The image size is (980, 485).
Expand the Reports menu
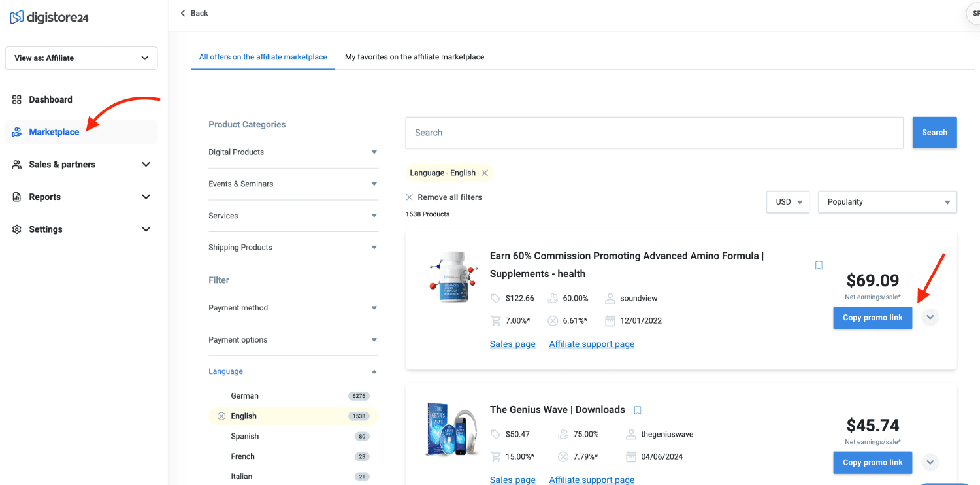(146, 197)
